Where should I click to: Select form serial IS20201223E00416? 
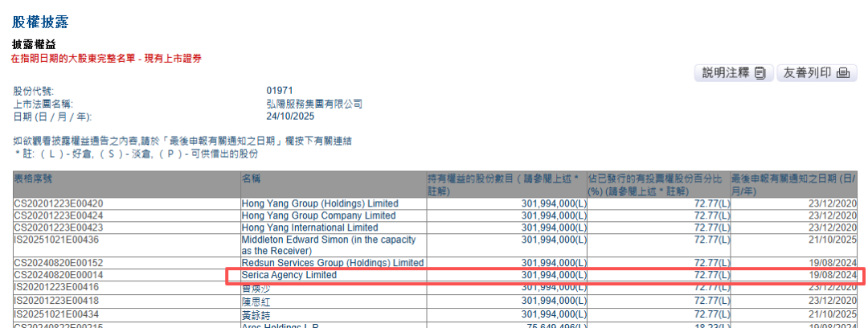(58, 287)
